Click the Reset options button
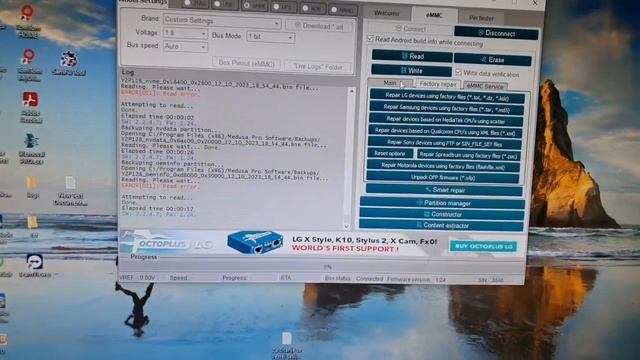The height and width of the screenshot is (360, 640). pyautogui.click(x=390, y=153)
